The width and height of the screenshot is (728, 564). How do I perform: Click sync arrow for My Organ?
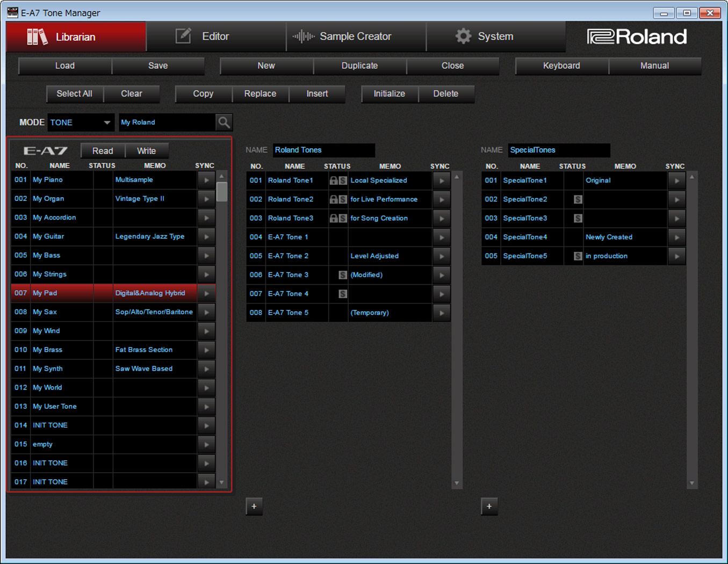(x=207, y=199)
